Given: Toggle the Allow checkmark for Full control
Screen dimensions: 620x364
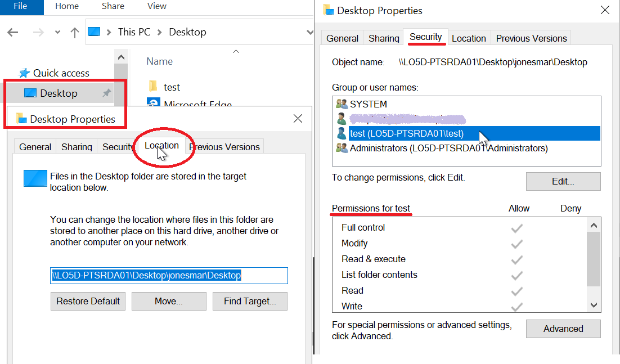Looking at the screenshot, I should point(516,227).
